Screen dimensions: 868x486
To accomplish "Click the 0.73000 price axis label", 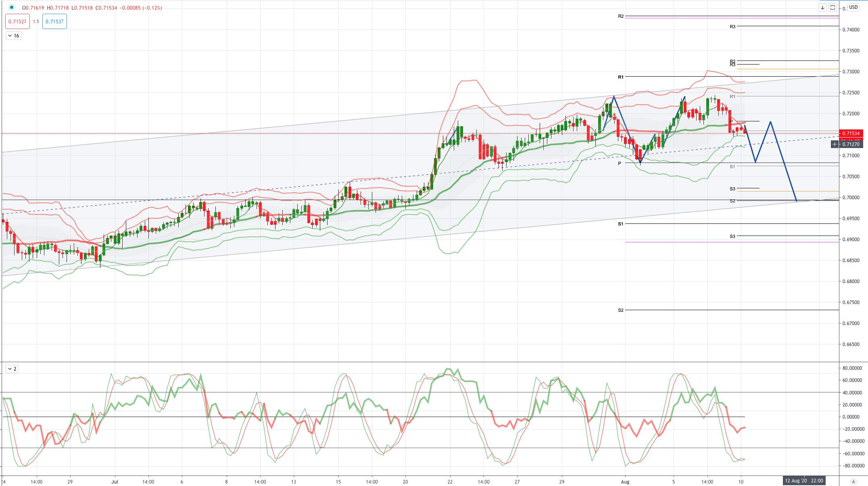I will pyautogui.click(x=851, y=72).
